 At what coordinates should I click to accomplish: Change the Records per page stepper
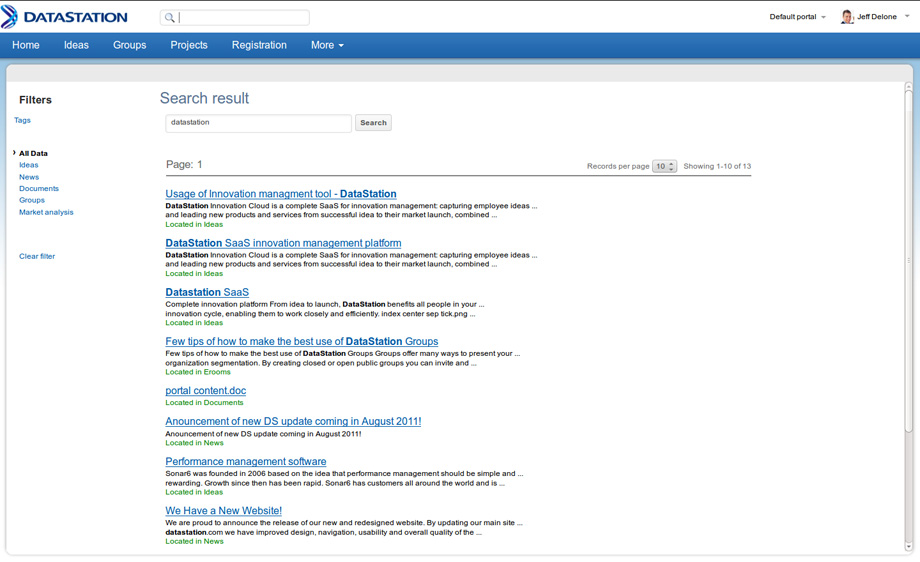click(665, 167)
